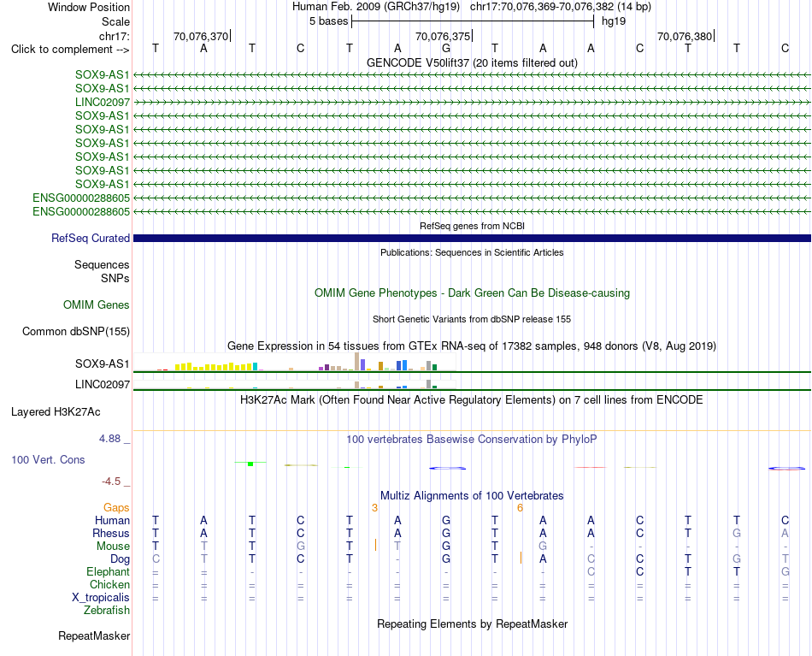Click 'Repeating Elements by RepeatMasker' title

click(x=472, y=623)
